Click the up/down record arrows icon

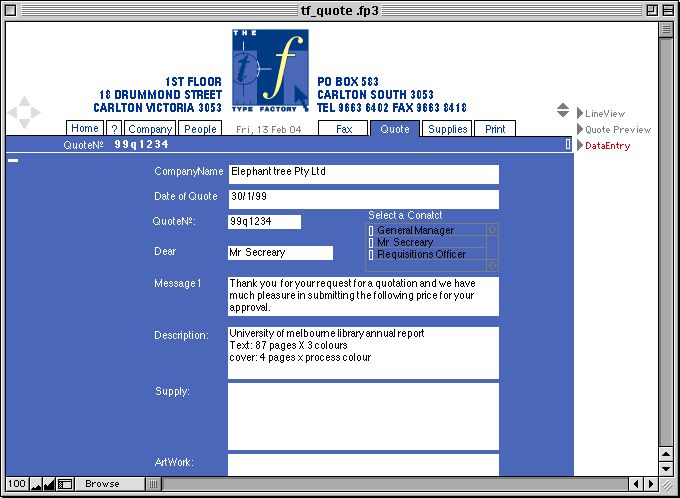point(563,110)
